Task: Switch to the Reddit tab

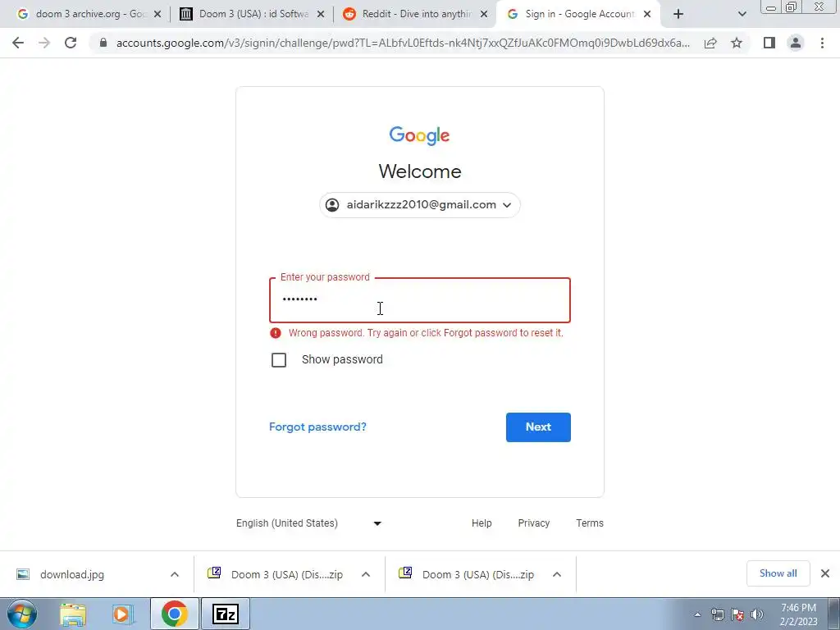Action: pyautogui.click(x=415, y=14)
